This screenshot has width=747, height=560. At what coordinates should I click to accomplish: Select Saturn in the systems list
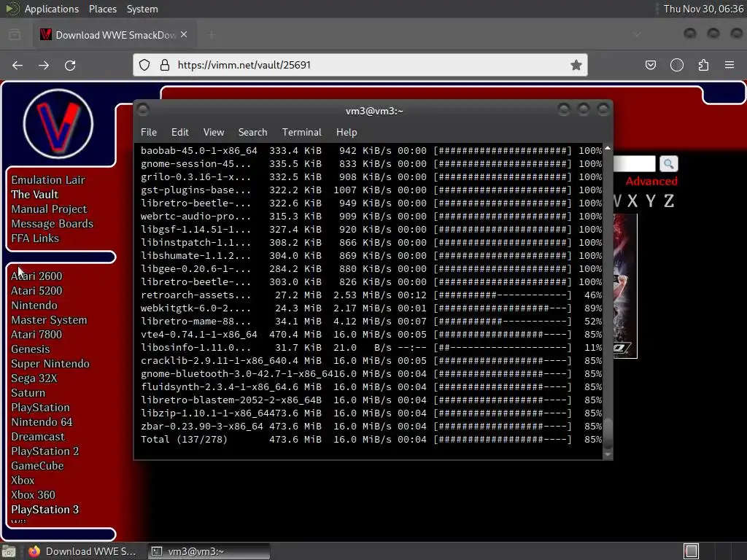[x=28, y=393]
